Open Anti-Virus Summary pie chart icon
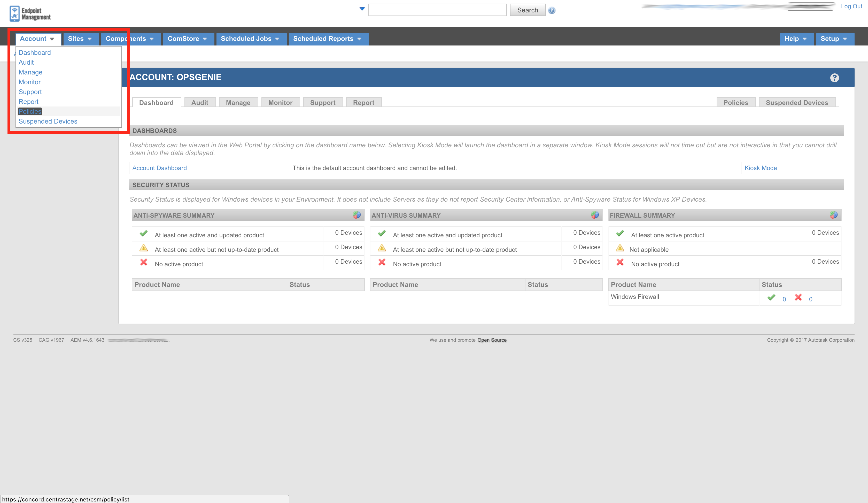Screen dimensions: 868x503 click(594, 215)
